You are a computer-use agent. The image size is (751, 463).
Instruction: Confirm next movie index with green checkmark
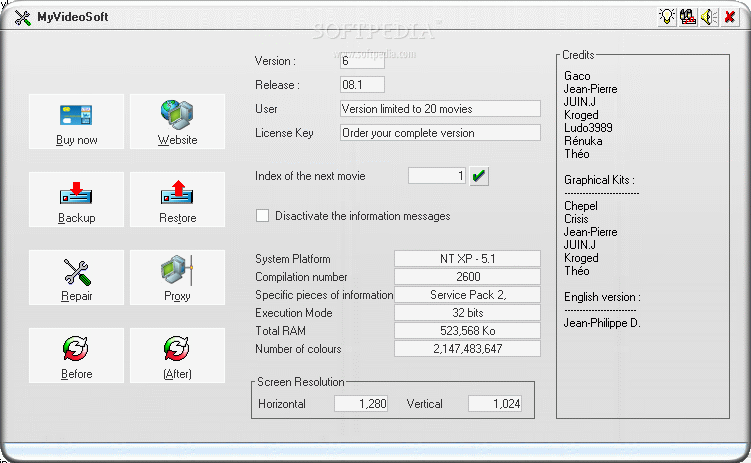[x=478, y=176]
